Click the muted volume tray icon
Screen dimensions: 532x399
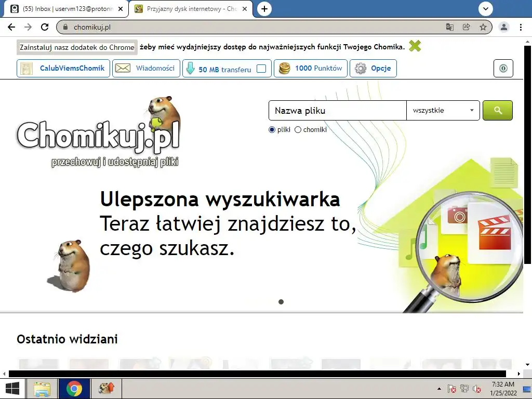pos(477,389)
